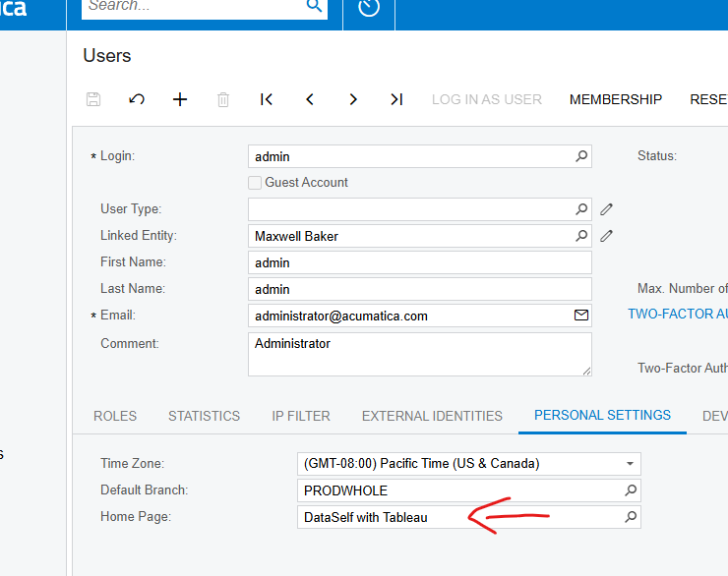Open the Two-Factor Authentication link
Screen dimensions: 728x576
678,315
